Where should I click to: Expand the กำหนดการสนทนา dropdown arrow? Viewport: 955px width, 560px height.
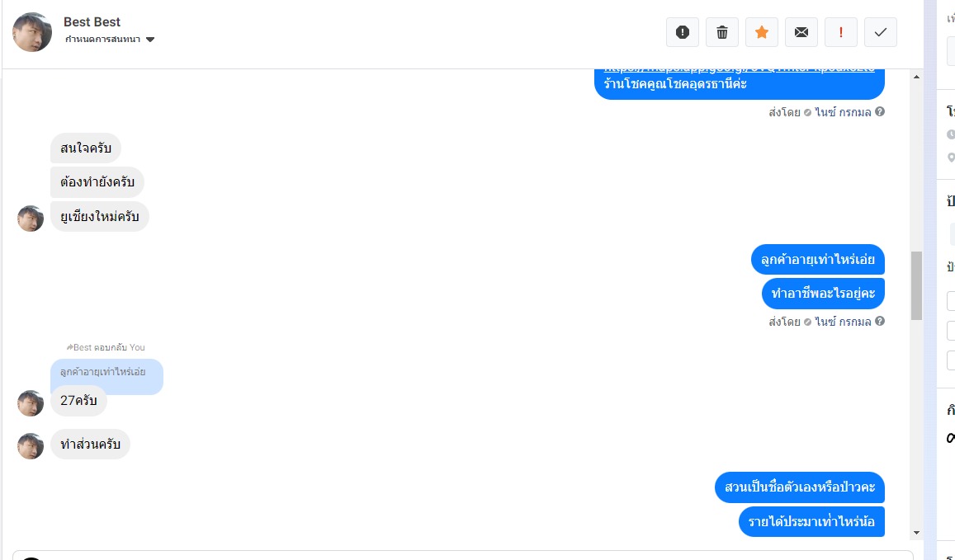(x=150, y=40)
